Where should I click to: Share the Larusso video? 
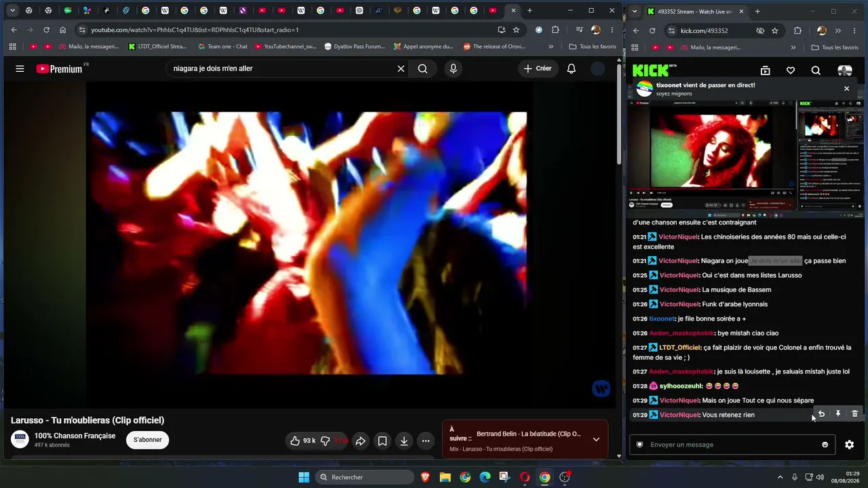point(361,441)
